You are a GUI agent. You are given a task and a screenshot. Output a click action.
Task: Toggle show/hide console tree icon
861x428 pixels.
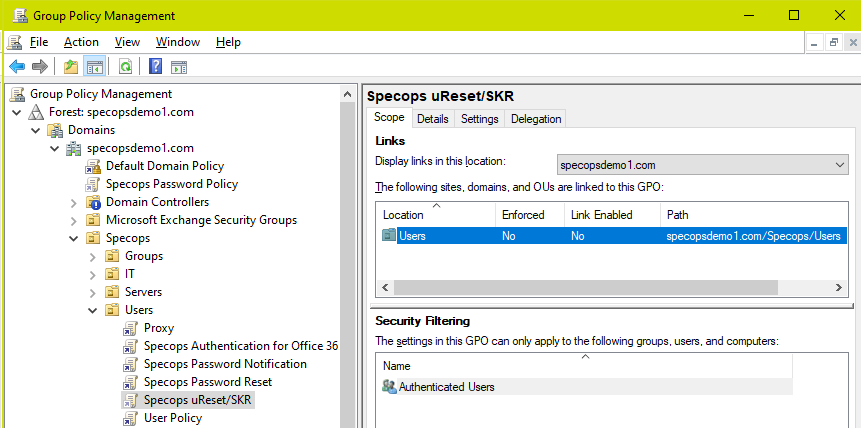tap(94, 67)
